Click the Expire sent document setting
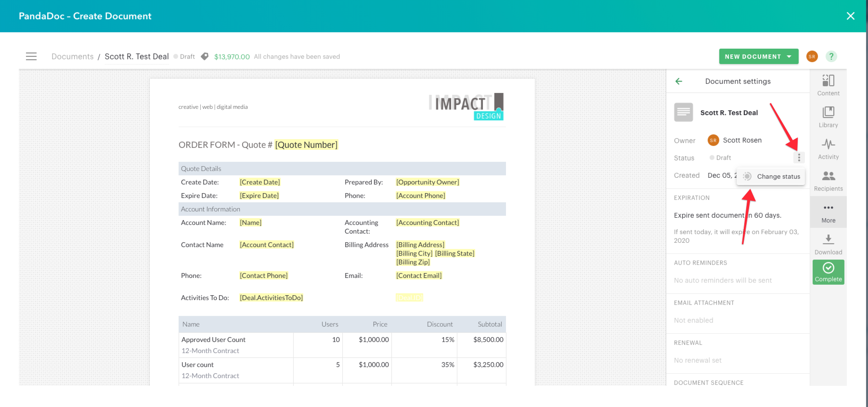The height and width of the screenshot is (407, 868). click(727, 215)
